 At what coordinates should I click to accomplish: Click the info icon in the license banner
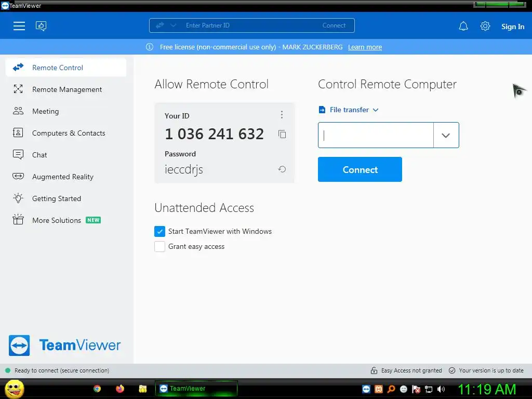[x=150, y=47]
